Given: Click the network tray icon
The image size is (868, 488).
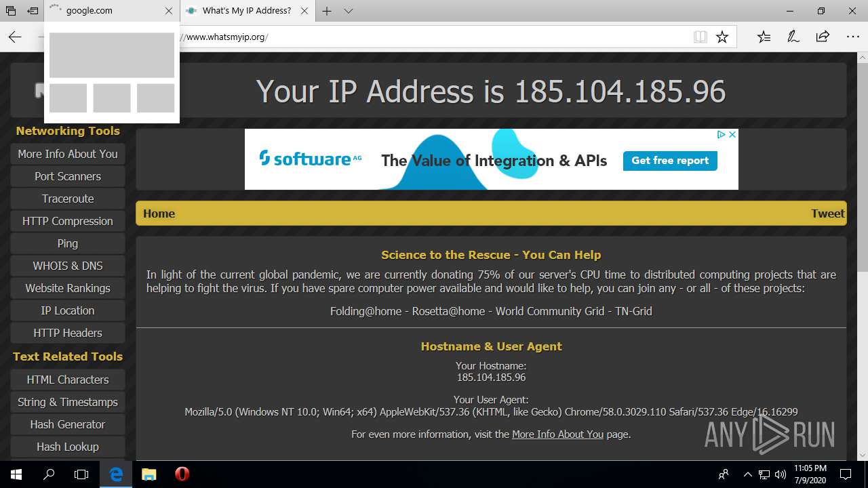Looking at the screenshot, I should [x=764, y=474].
